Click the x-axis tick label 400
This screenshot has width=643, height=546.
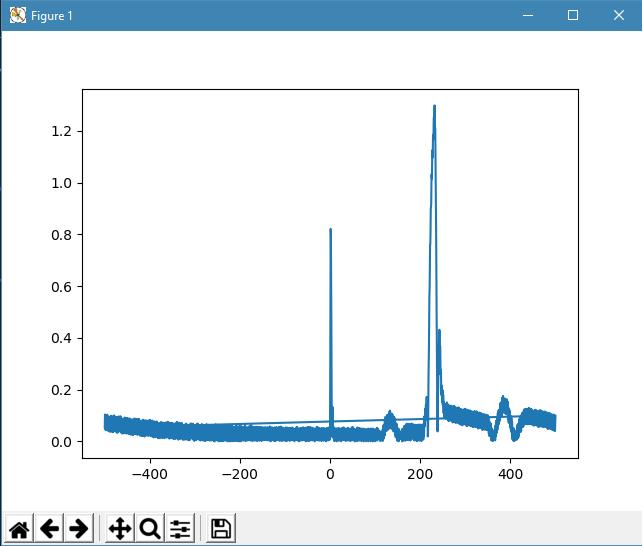(x=511, y=474)
